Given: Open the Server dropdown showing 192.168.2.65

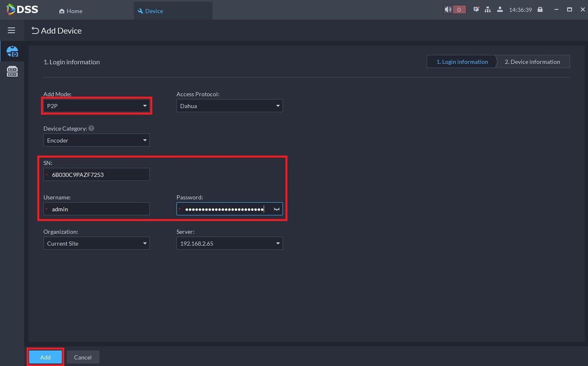Looking at the screenshot, I should point(229,244).
